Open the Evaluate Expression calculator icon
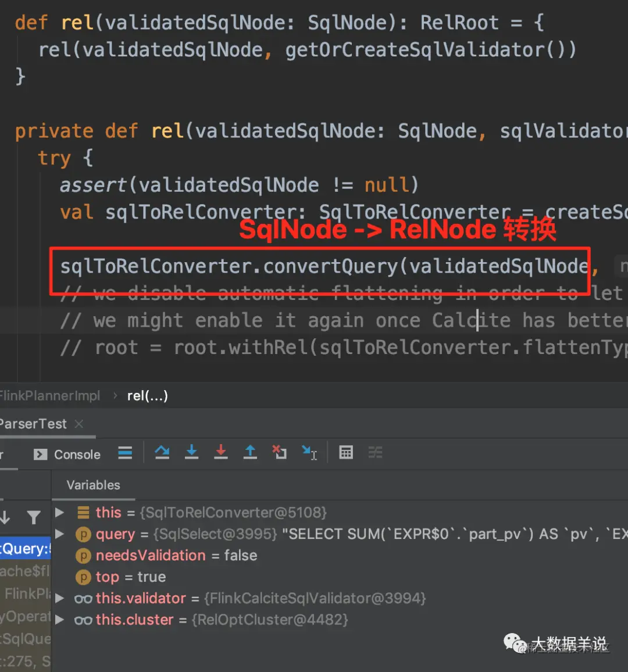Image resolution: width=628 pixels, height=672 pixels. click(346, 453)
